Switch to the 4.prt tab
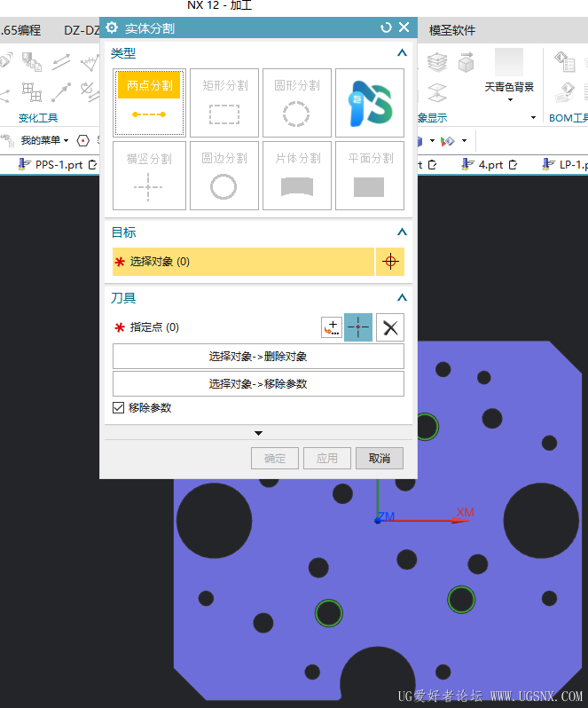 [x=490, y=165]
